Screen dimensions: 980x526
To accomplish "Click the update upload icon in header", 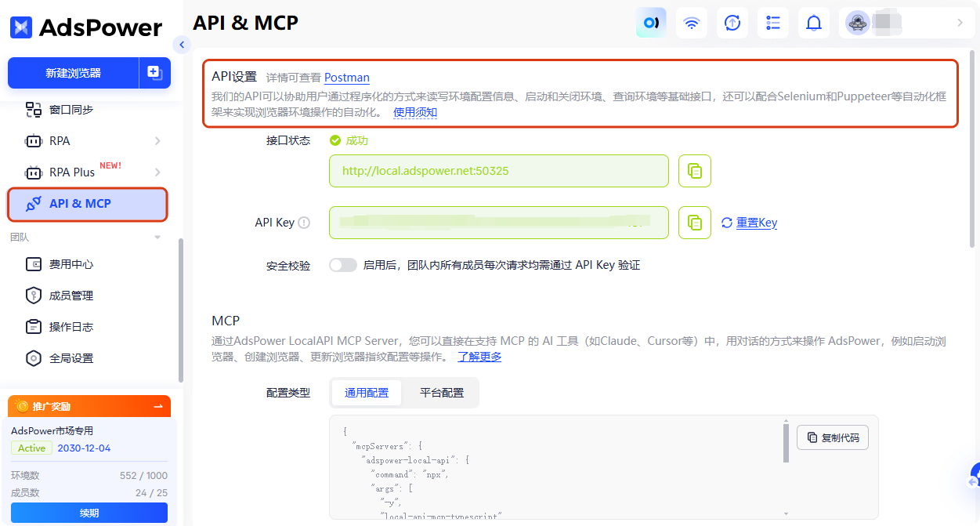I will point(732,23).
